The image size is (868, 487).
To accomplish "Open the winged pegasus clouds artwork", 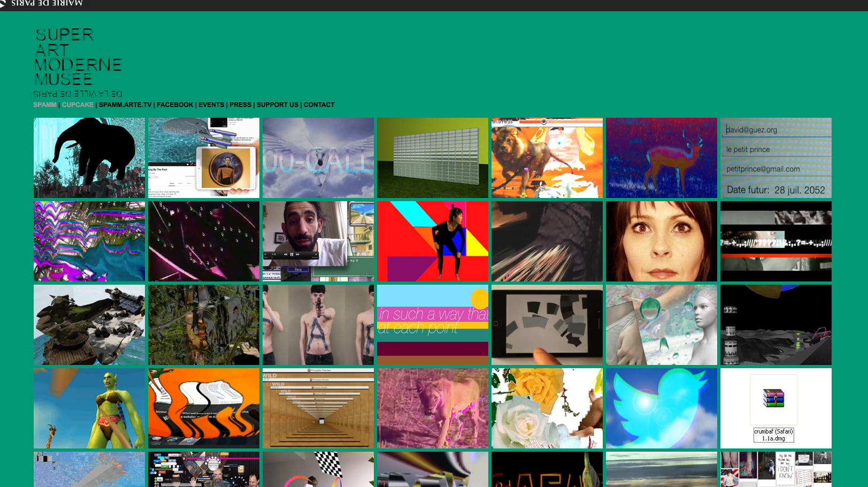I will pyautogui.click(x=318, y=158).
